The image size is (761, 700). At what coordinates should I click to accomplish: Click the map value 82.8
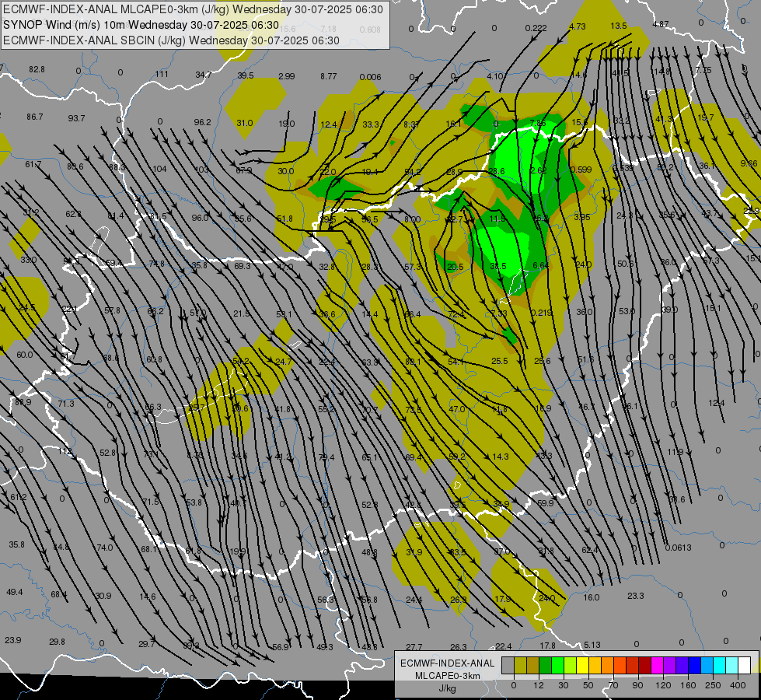click(37, 69)
